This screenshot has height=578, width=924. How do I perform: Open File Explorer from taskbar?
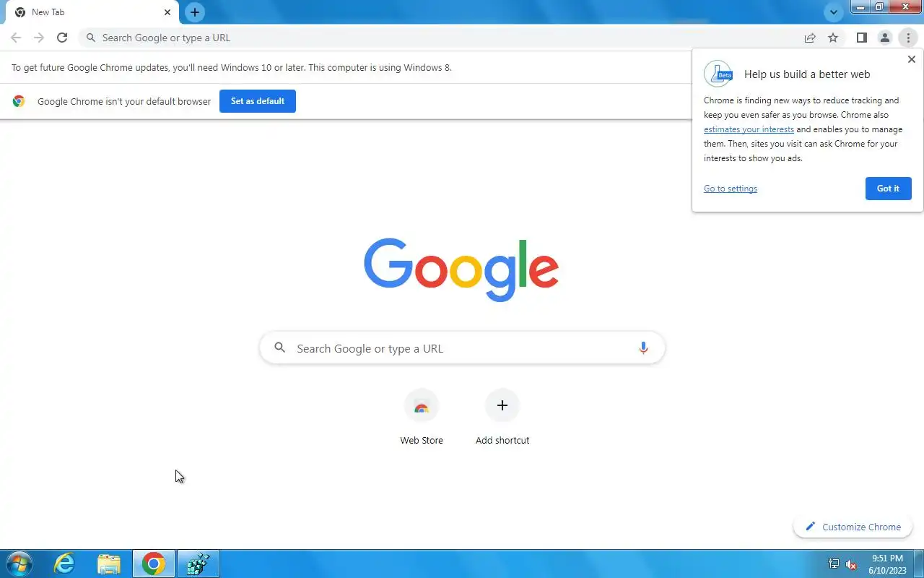coord(109,564)
